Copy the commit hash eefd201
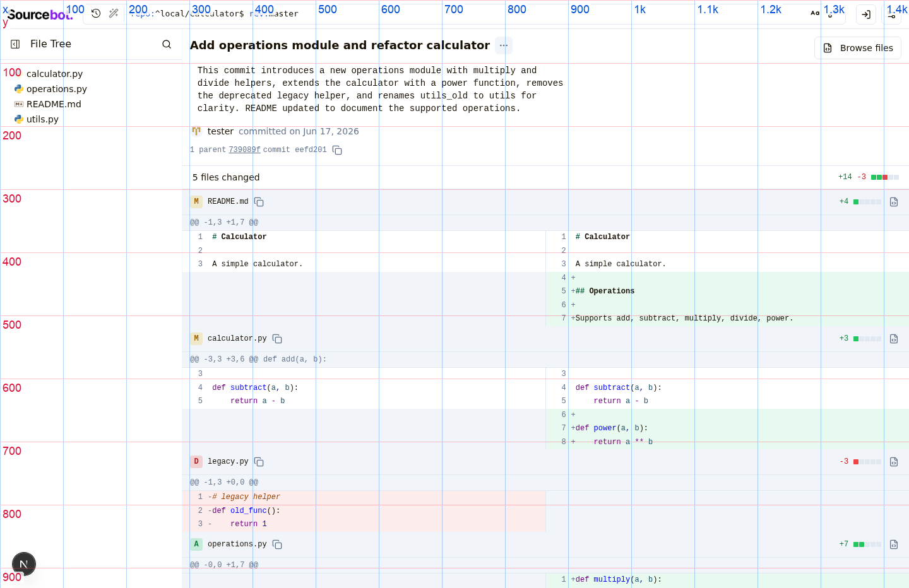This screenshot has height=588, width=909. click(337, 150)
